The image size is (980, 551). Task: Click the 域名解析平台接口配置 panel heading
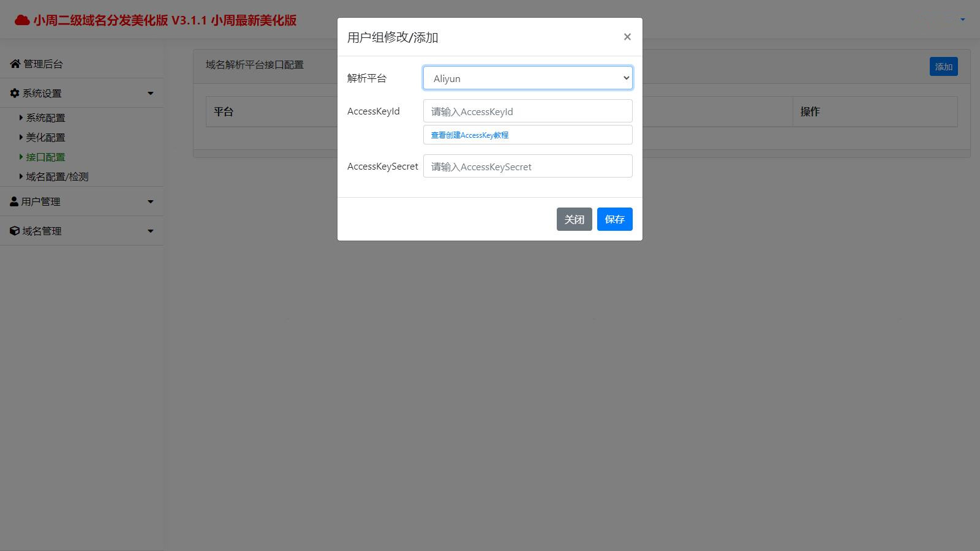255,64
